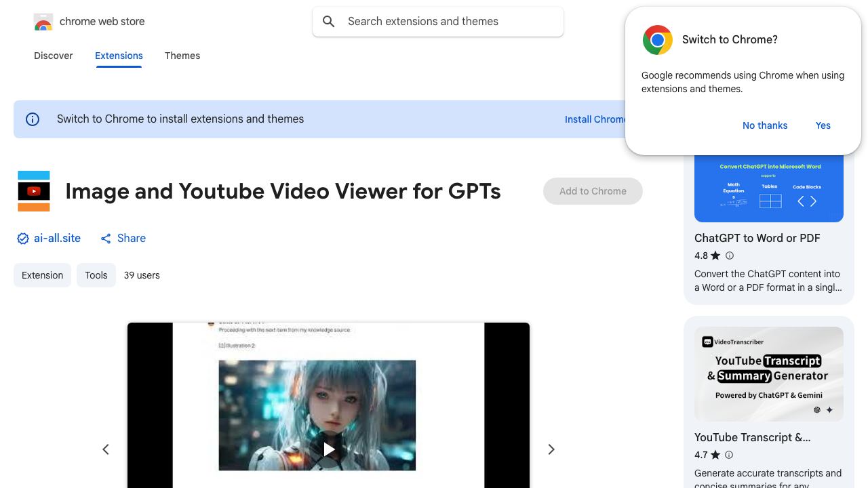The image size is (868, 488).
Task: Click No thanks in the Chrome popup
Action: (765, 125)
